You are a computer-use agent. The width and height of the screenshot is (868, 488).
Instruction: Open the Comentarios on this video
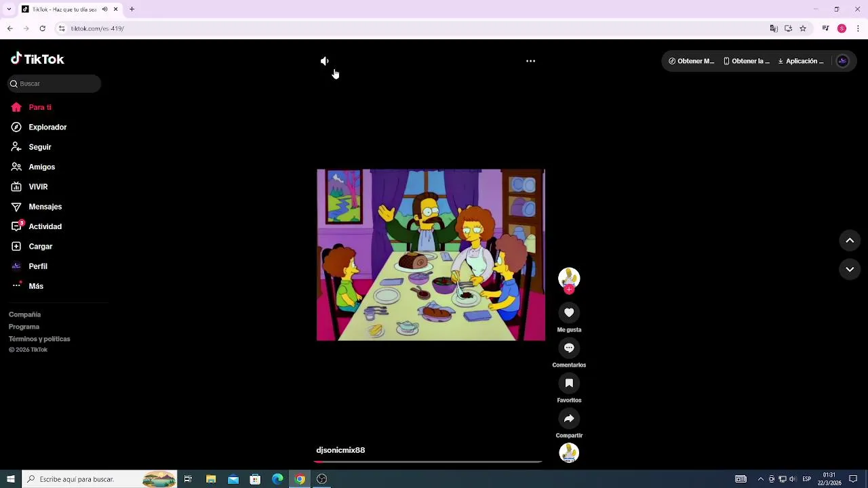569,348
